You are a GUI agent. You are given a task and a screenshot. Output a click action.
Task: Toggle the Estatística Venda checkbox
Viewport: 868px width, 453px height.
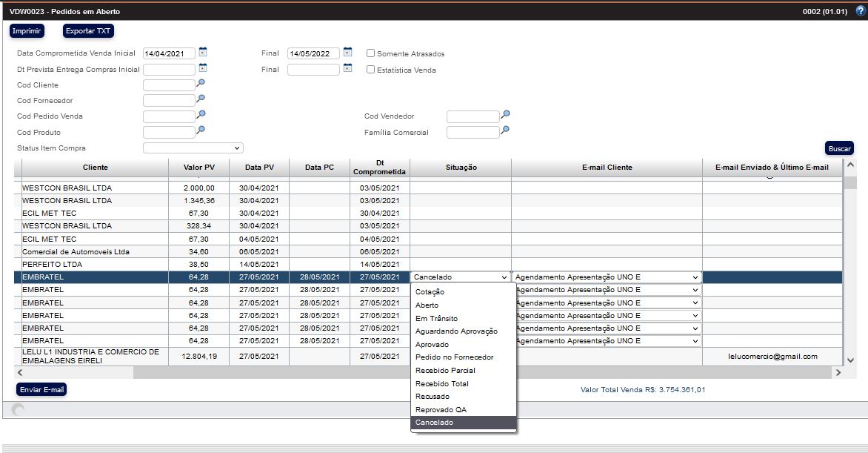tap(371, 70)
